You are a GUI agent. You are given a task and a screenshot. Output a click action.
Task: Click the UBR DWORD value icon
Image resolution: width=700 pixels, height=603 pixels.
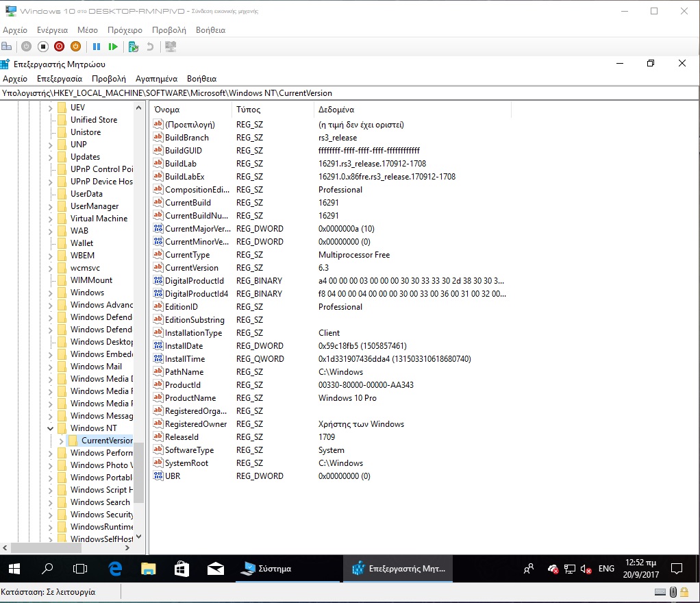(158, 476)
